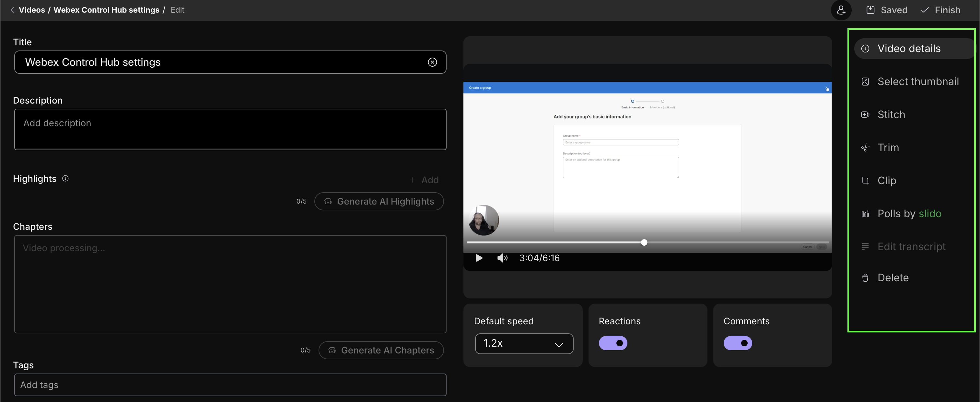Clear the title field with X icon
Screen dimensions: 980x402
[x=432, y=62]
